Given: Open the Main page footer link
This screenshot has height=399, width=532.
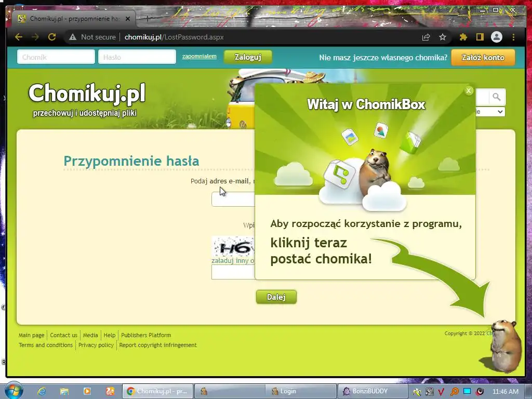Looking at the screenshot, I should [x=31, y=335].
